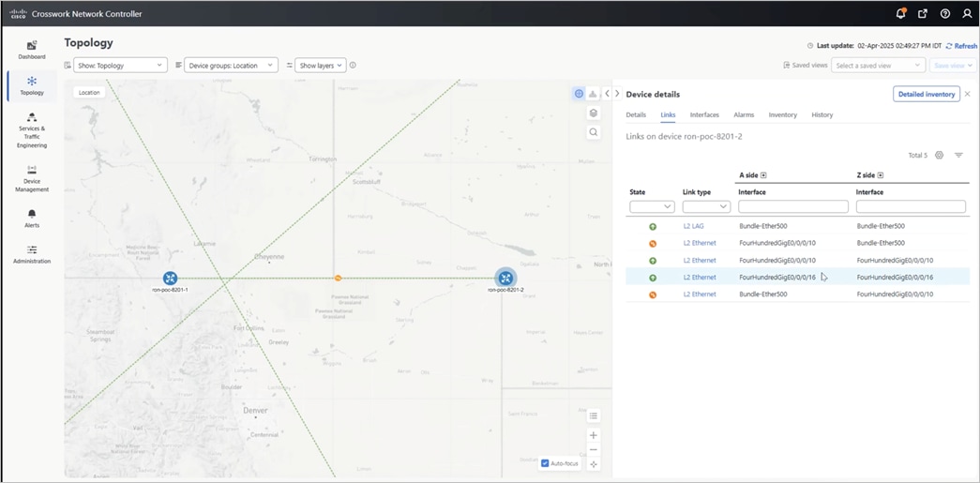Open L2 Ethernet link in the last row

click(x=700, y=294)
